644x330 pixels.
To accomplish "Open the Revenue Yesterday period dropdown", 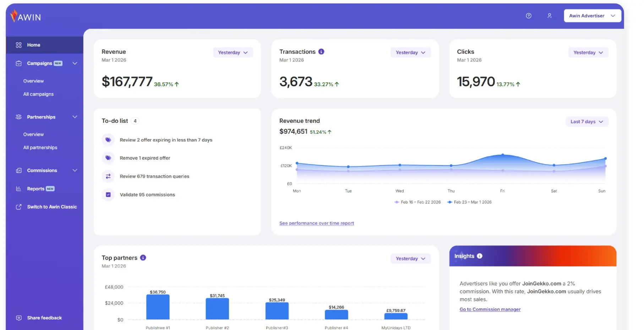I will (x=233, y=53).
